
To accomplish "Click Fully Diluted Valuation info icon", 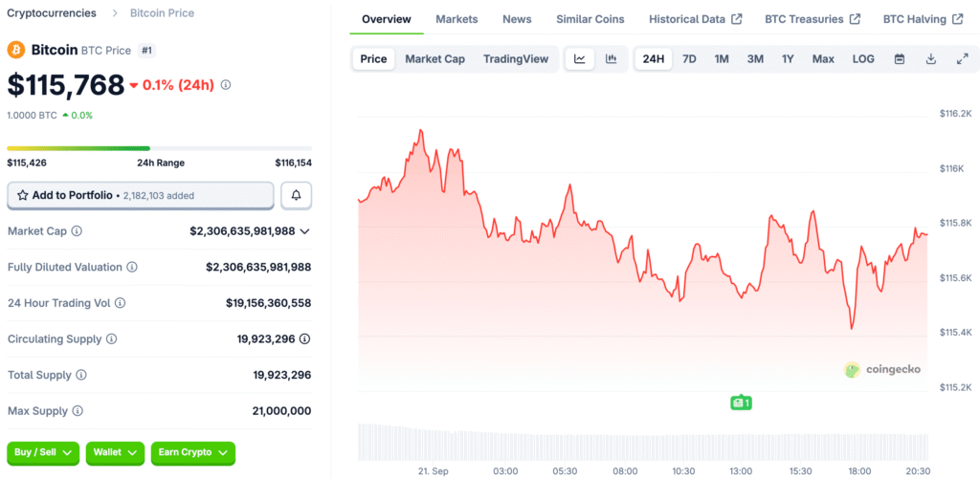I will pos(132,268).
